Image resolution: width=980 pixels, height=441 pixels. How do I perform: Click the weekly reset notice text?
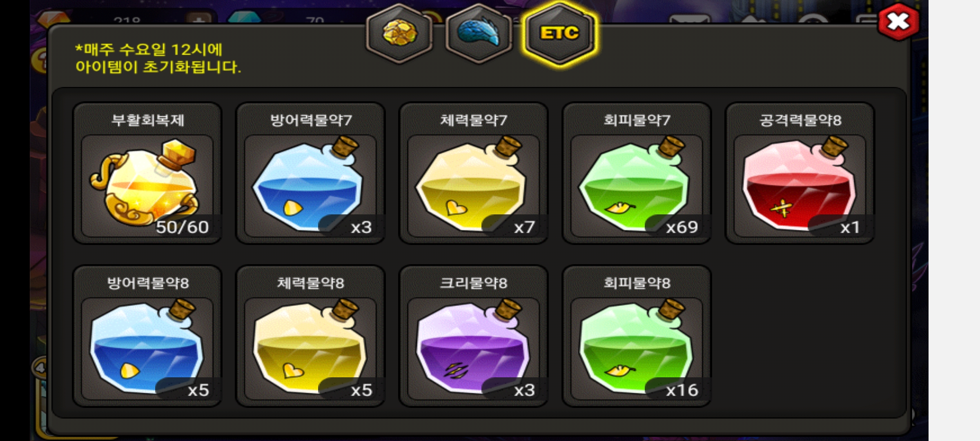coord(158,58)
